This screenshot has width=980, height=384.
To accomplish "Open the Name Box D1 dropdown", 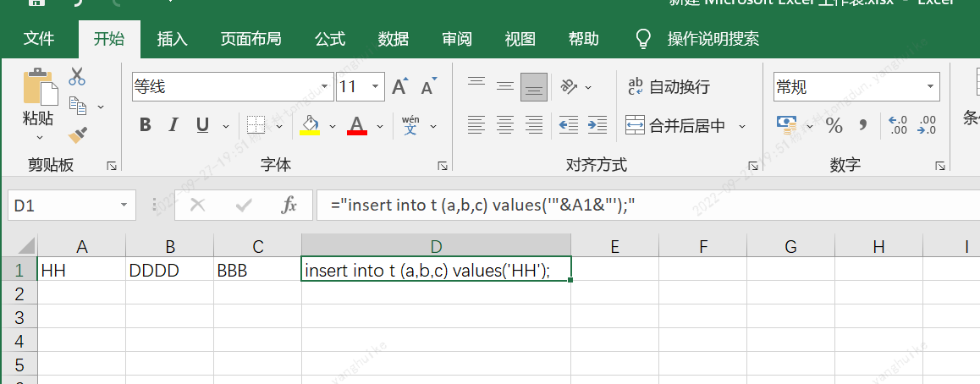I will [x=123, y=206].
